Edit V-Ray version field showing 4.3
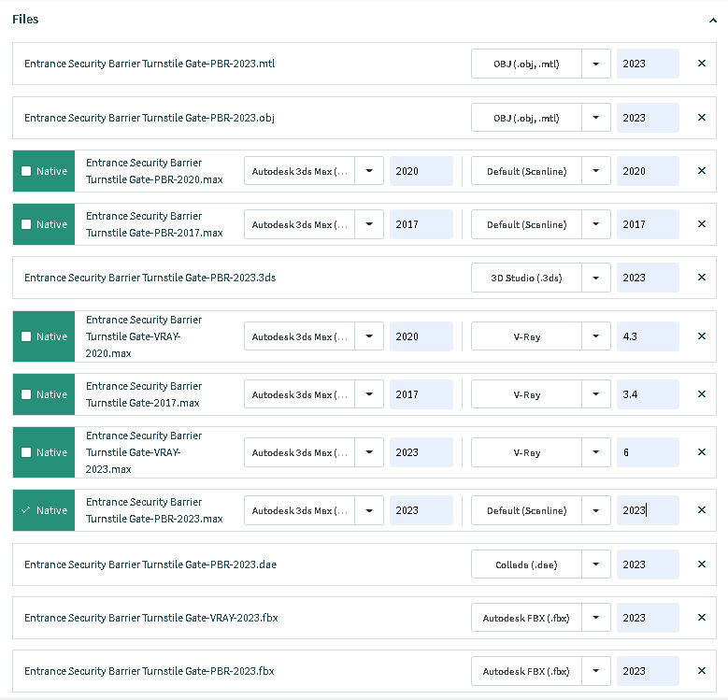Viewport: 728px width, 700px height. (x=647, y=336)
